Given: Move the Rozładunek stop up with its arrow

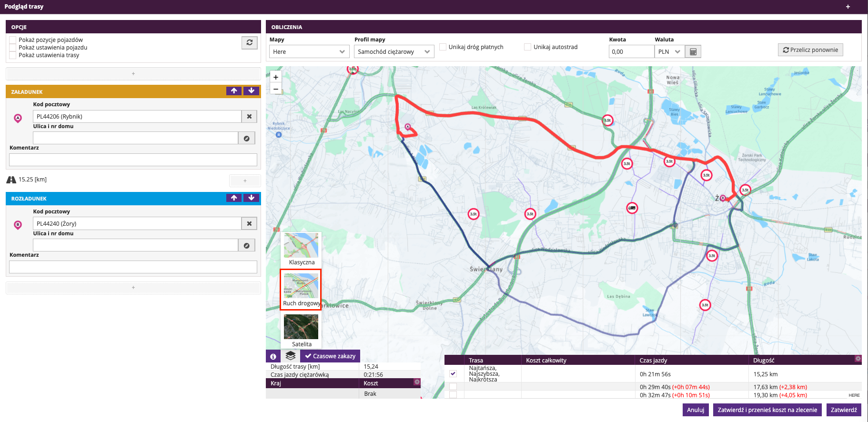Looking at the screenshot, I should coord(234,198).
